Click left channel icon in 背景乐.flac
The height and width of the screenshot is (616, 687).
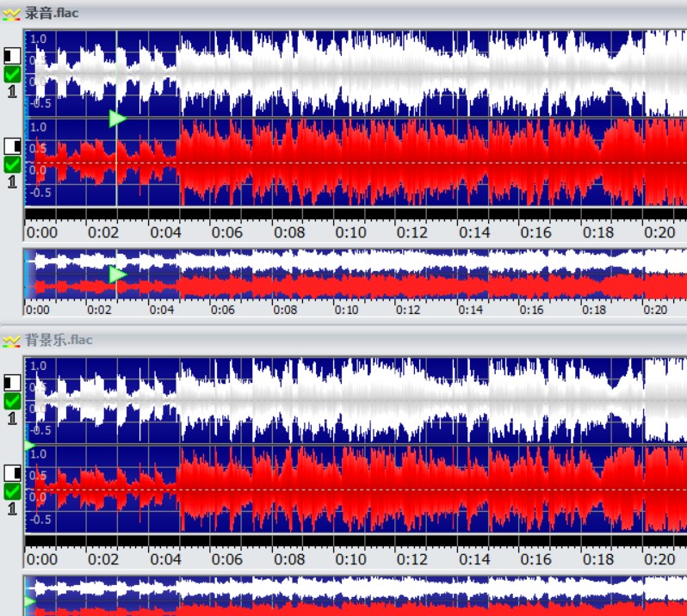click(12, 383)
